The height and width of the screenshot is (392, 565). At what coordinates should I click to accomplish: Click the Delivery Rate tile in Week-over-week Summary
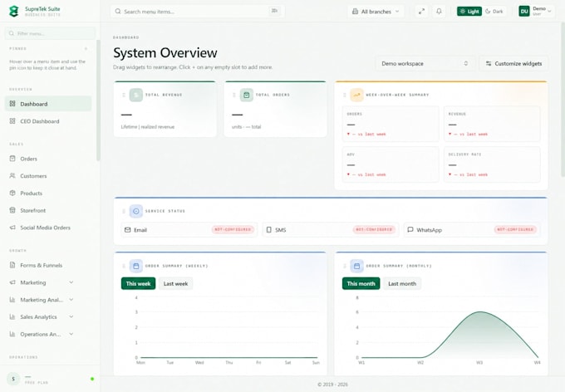[492, 164]
